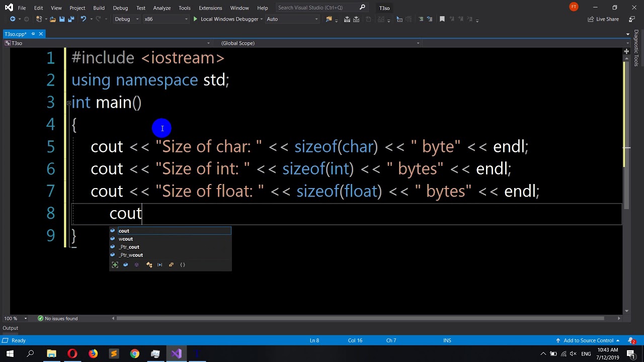Toggle the bookmark icon in toolbar
The width and height of the screenshot is (644, 362).
click(442, 19)
